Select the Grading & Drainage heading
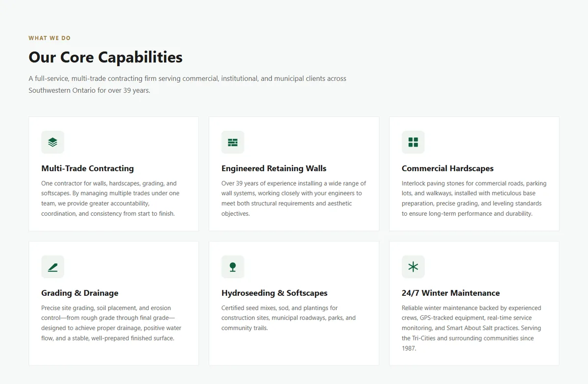 [x=80, y=293]
